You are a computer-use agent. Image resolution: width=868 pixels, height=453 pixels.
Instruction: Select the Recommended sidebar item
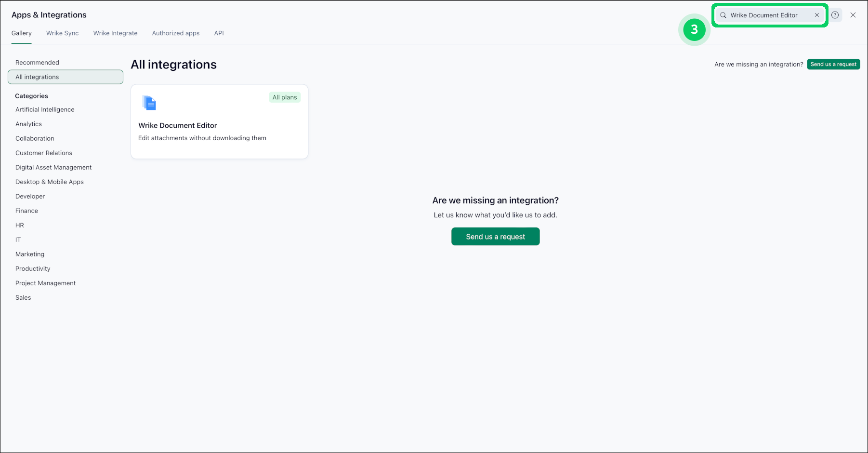(x=37, y=63)
